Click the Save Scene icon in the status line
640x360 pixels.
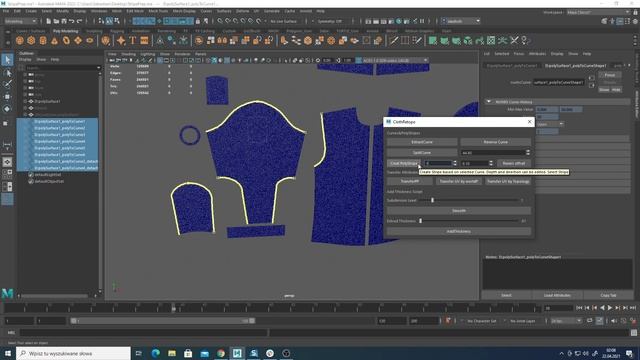coord(64,21)
